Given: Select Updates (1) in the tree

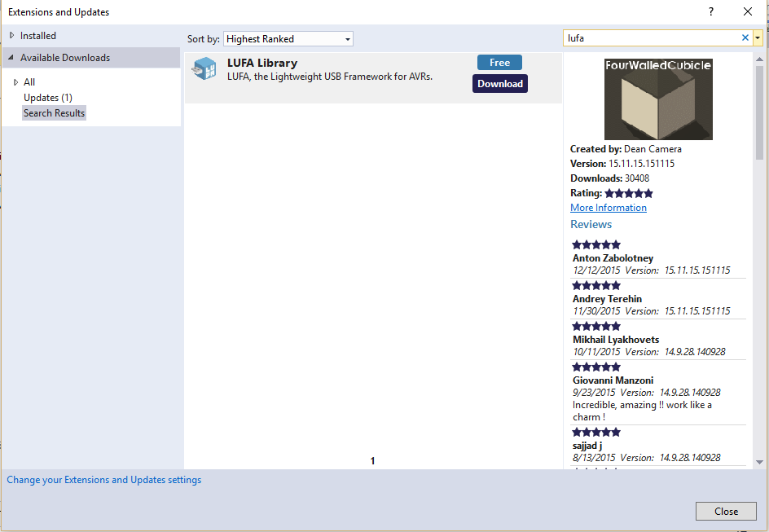Looking at the screenshot, I should [48, 98].
